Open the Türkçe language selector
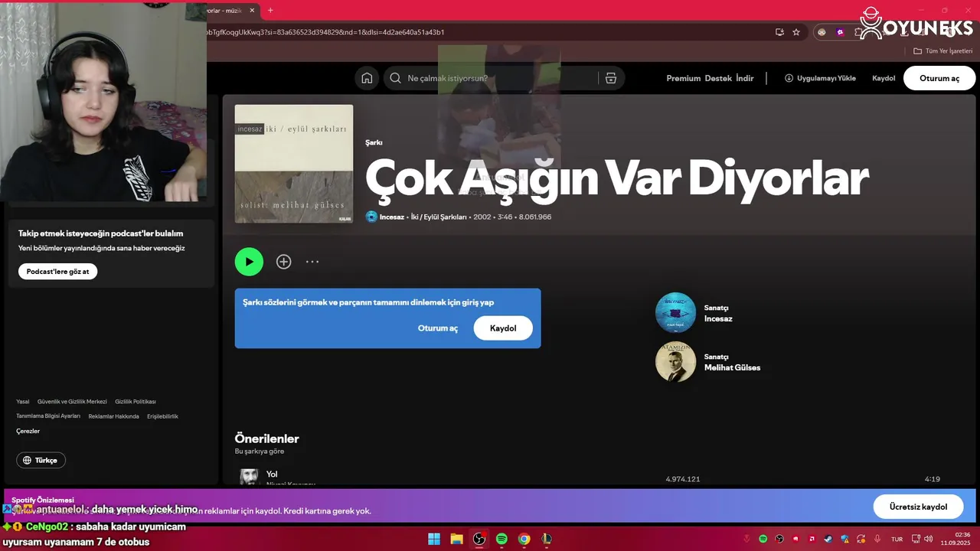The width and height of the screenshot is (980, 551). click(x=41, y=460)
